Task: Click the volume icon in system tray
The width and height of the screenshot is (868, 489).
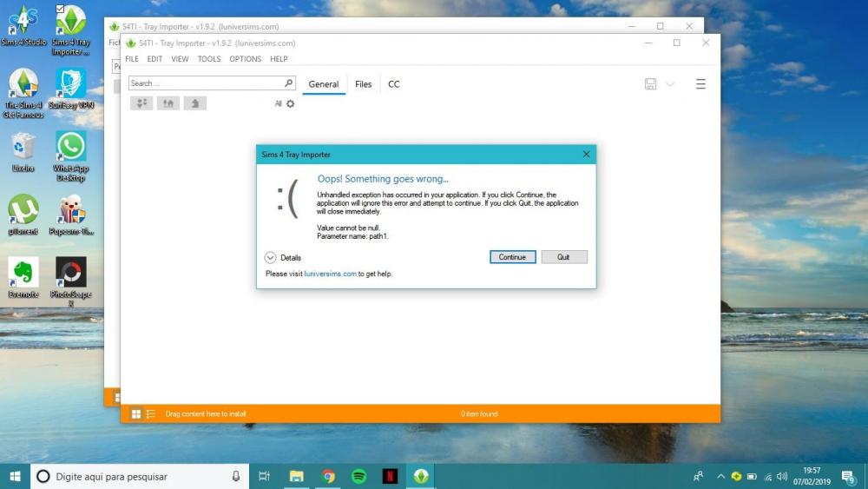Action: 782,476
